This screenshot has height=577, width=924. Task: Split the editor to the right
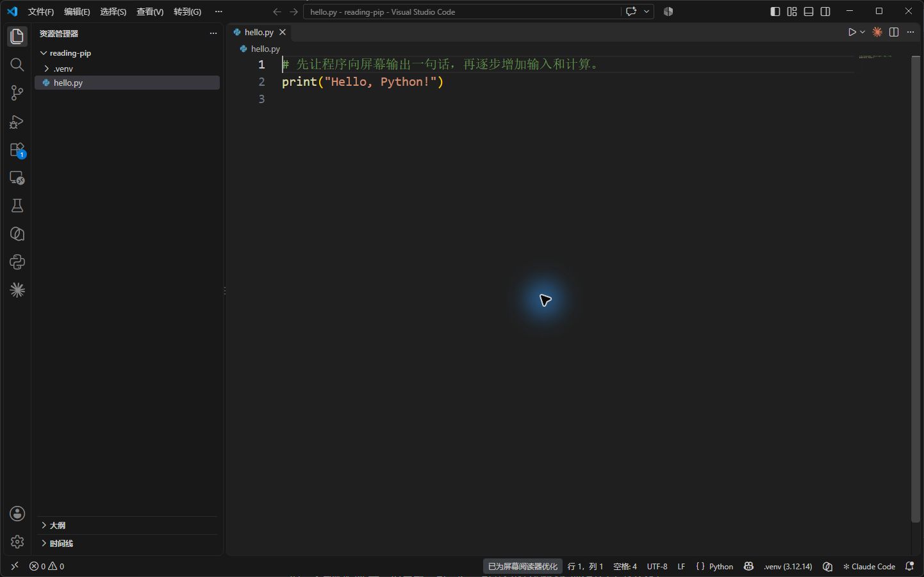894,32
